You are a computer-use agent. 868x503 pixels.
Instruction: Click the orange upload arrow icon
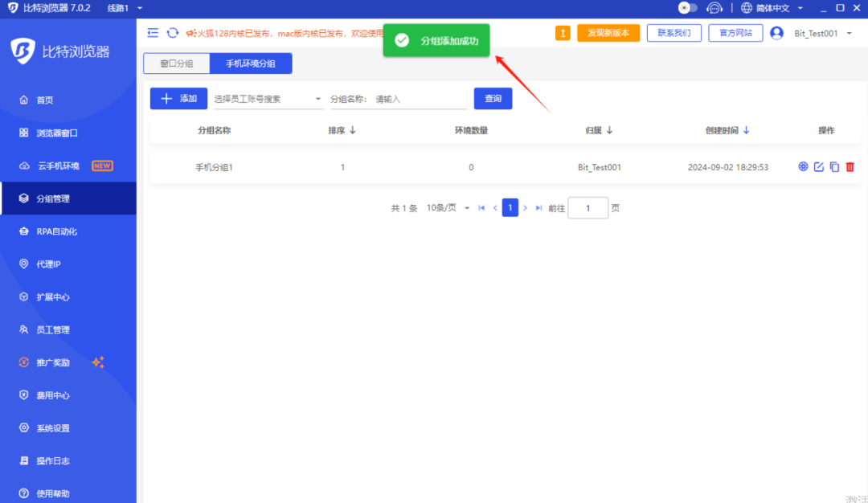[562, 33]
